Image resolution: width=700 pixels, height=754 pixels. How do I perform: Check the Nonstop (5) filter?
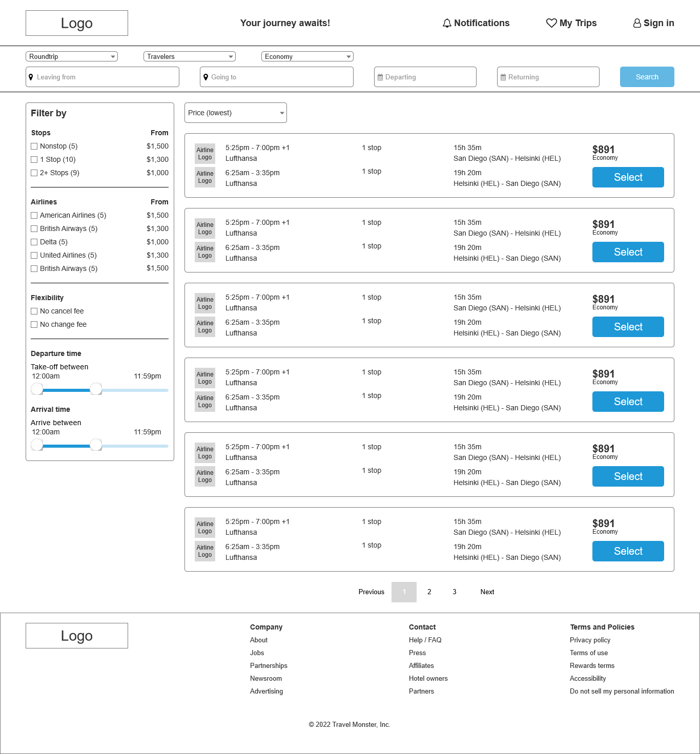click(x=34, y=146)
